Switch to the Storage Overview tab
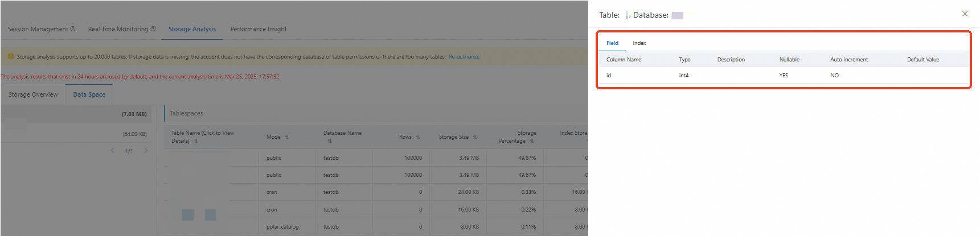This screenshot has width=980, height=236. 33,94
